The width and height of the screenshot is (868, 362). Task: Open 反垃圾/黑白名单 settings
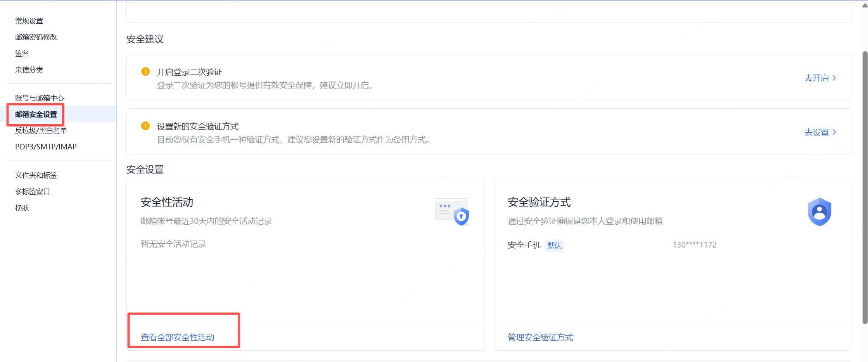41,131
